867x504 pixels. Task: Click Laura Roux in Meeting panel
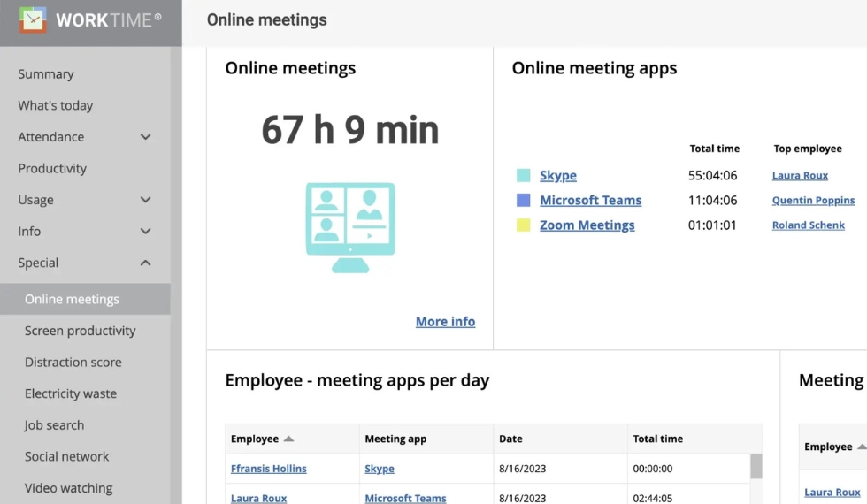[x=832, y=492]
